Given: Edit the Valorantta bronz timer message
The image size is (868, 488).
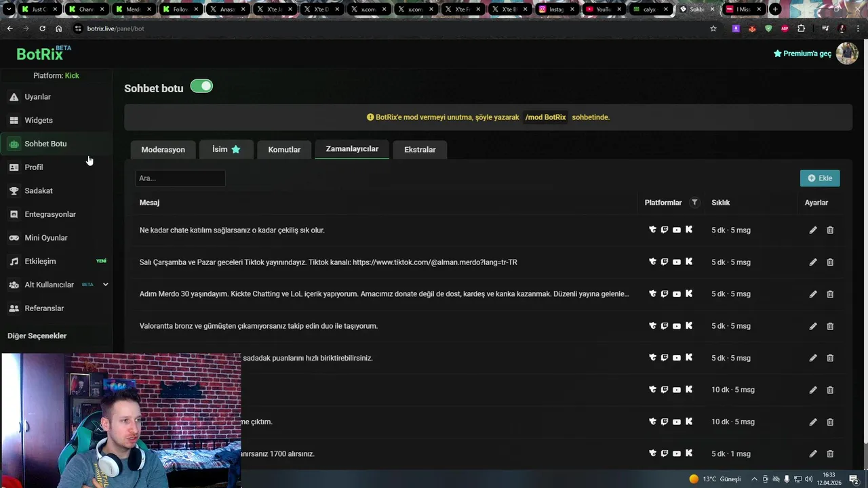Looking at the screenshot, I should pyautogui.click(x=813, y=326).
